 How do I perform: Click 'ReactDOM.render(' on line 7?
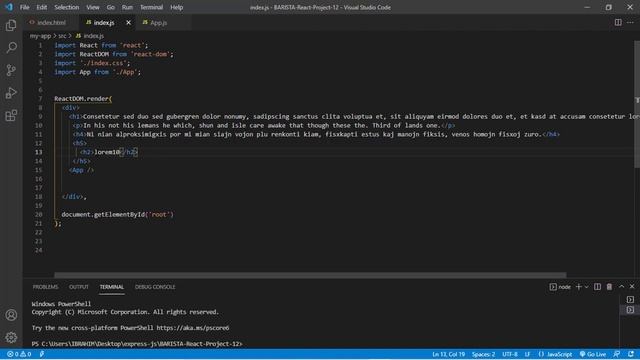pos(83,99)
